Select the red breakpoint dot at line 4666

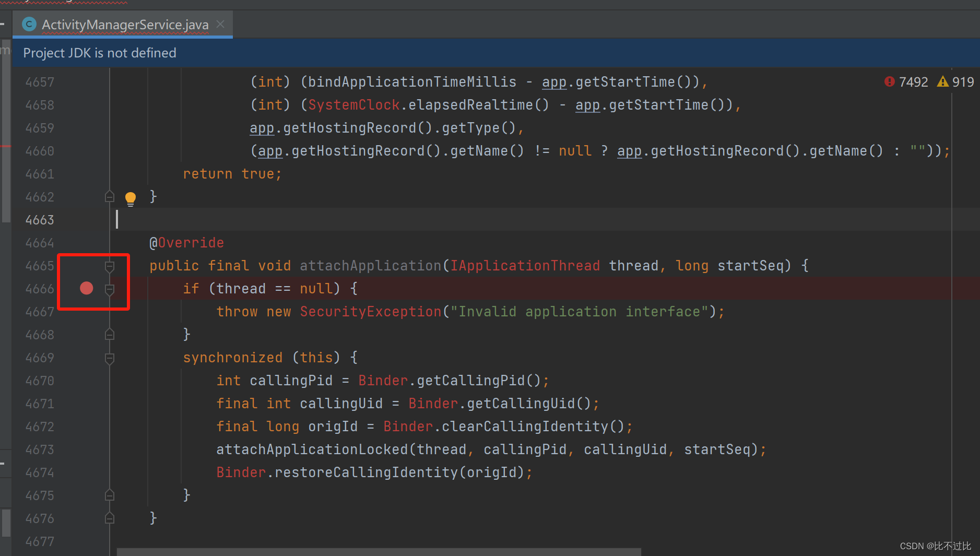coord(86,288)
